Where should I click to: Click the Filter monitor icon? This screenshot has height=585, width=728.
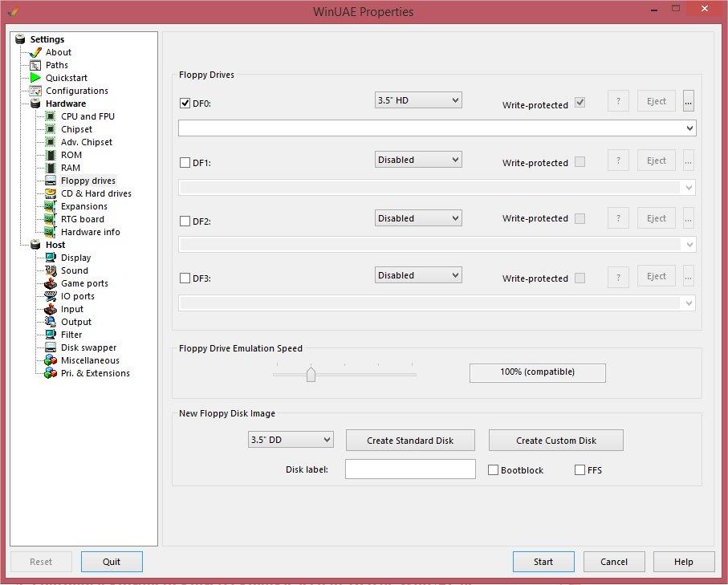(50, 335)
